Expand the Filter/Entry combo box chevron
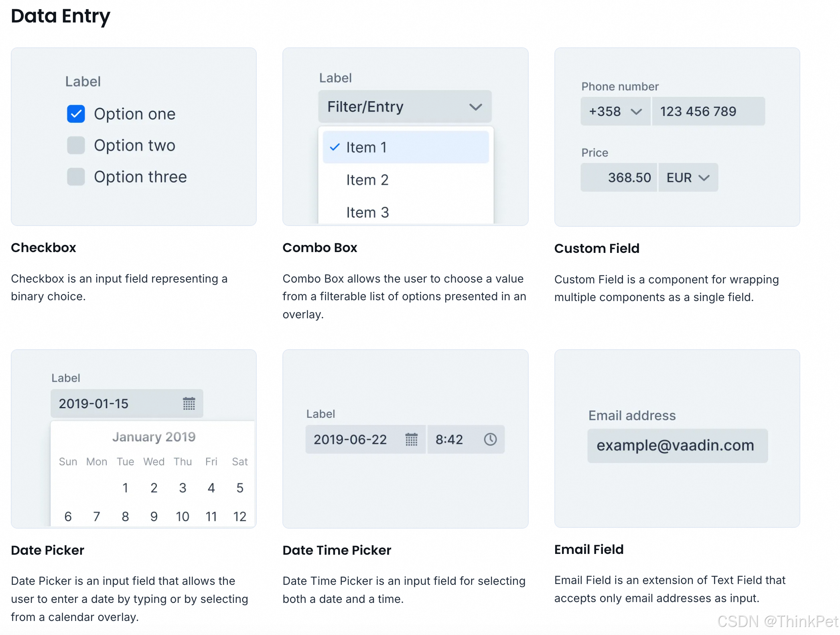 475,107
